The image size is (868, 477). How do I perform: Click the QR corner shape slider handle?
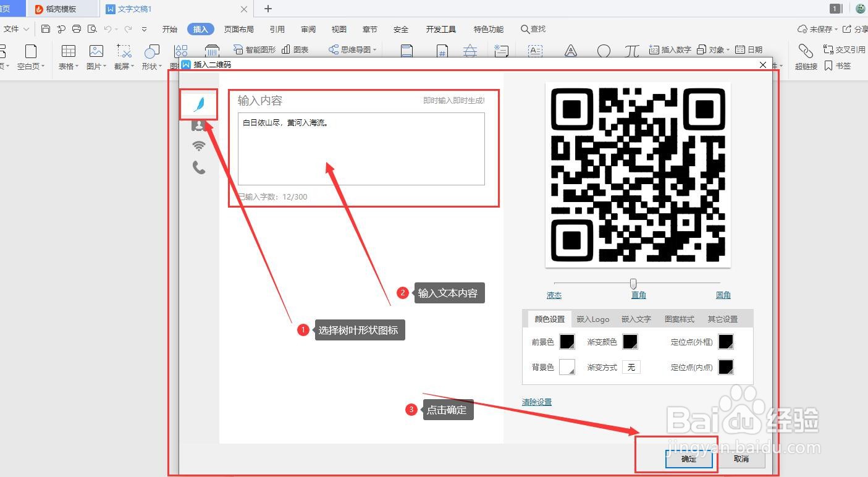coord(633,284)
